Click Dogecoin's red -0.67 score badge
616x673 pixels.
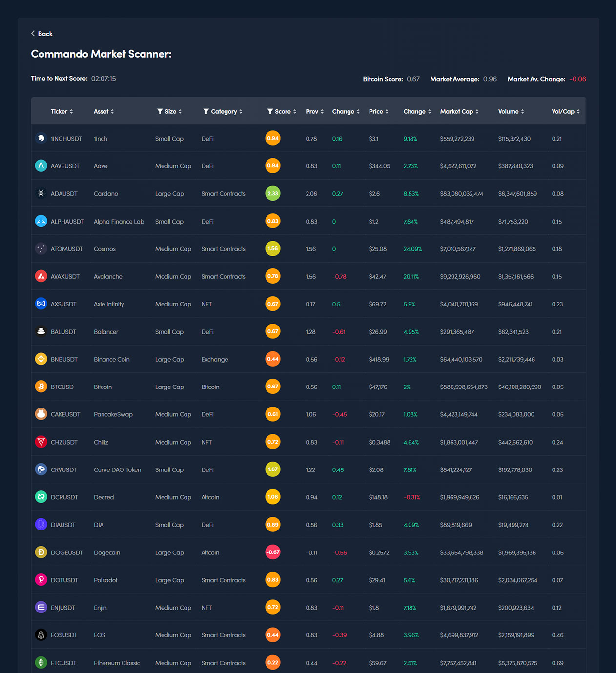(273, 552)
